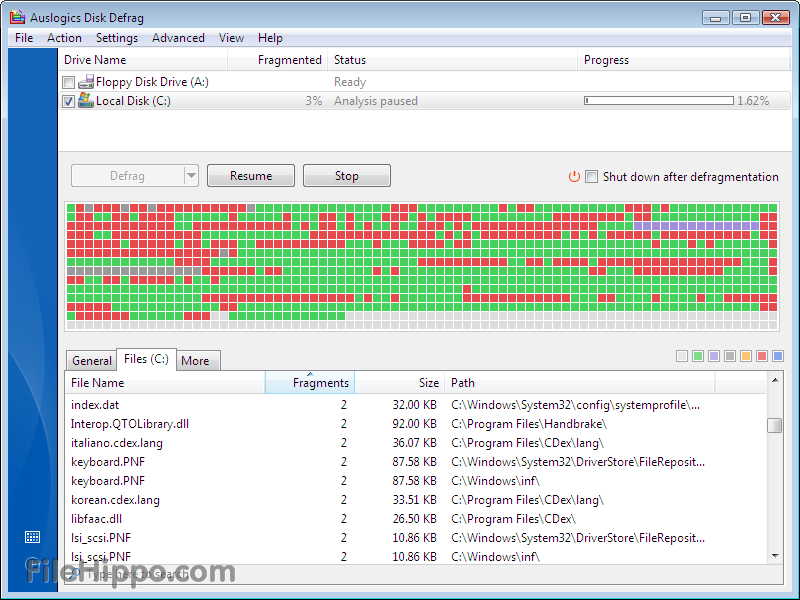Uncheck the Local Disk (C:) checkbox
The height and width of the screenshot is (600, 800).
click(x=68, y=101)
